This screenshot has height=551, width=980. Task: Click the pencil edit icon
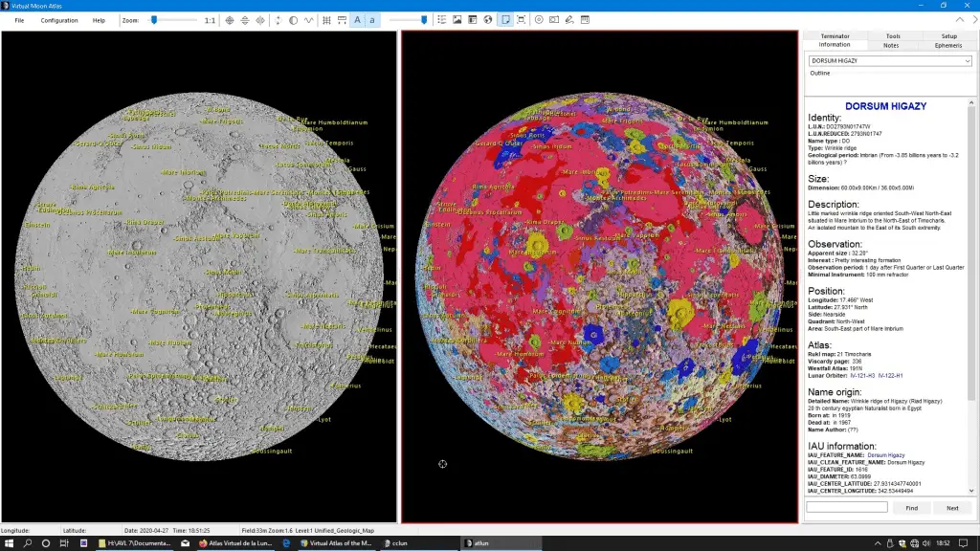click(569, 20)
